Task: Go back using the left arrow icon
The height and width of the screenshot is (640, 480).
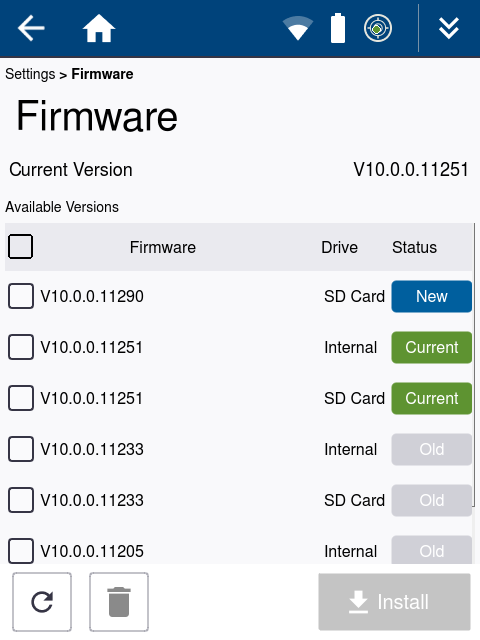Action: click(x=31, y=28)
